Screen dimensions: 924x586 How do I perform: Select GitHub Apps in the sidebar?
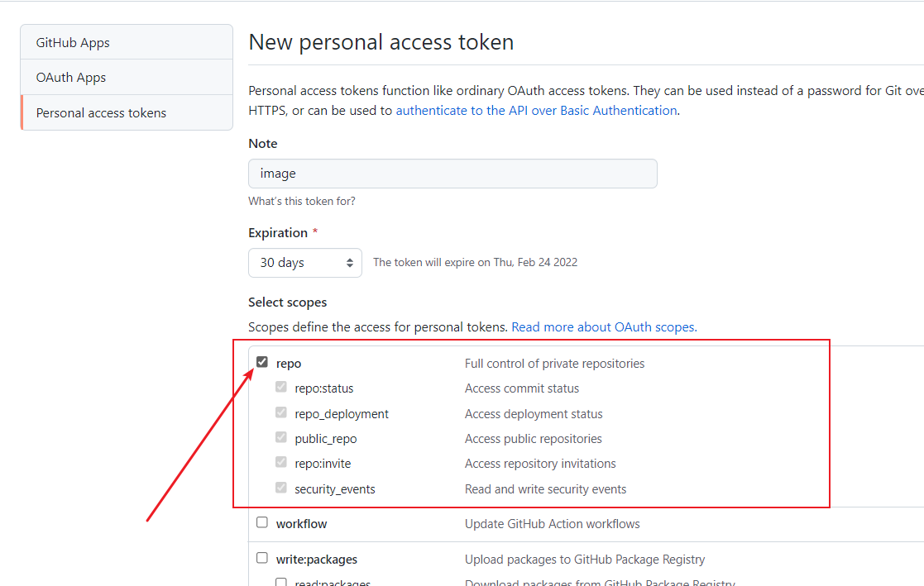tap(72, 40)
